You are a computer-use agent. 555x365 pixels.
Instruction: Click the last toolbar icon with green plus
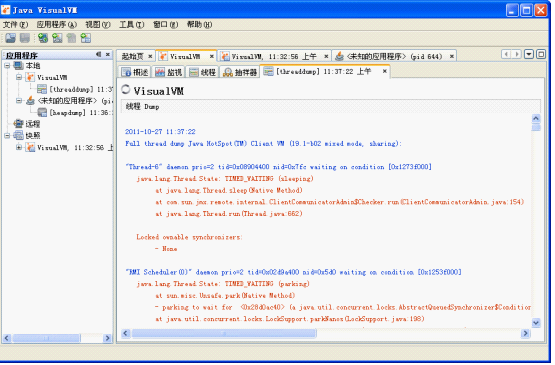(x=86, y=38)
